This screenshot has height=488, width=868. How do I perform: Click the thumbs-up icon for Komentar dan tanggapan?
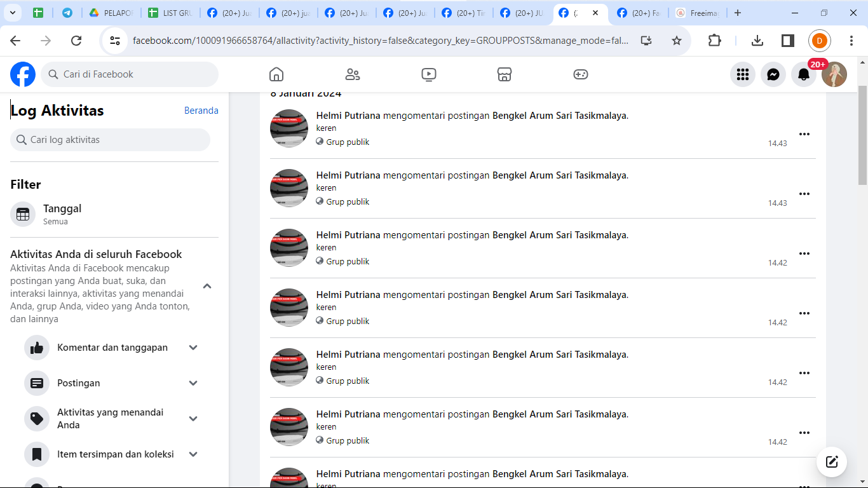[x=37, y=348]
